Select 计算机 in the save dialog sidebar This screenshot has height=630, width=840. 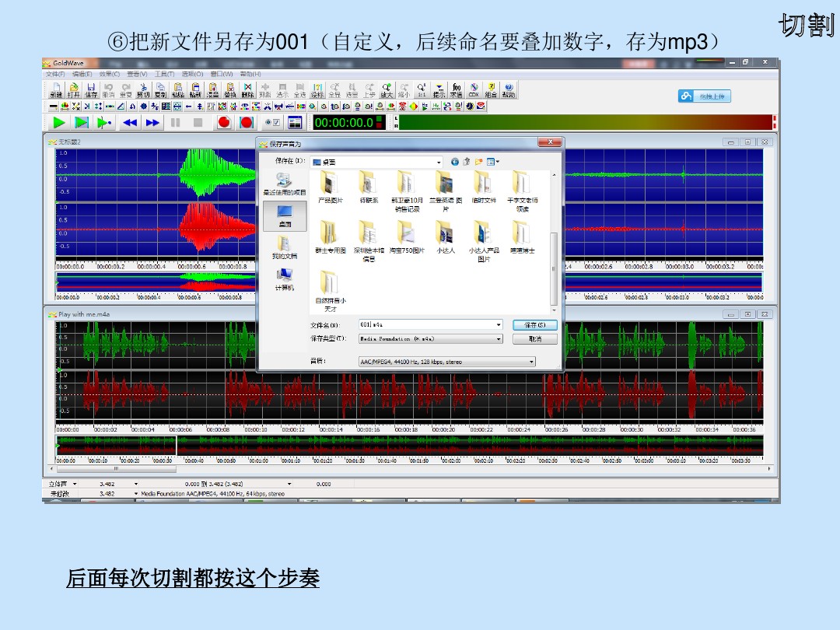click(x=285, y=278)
